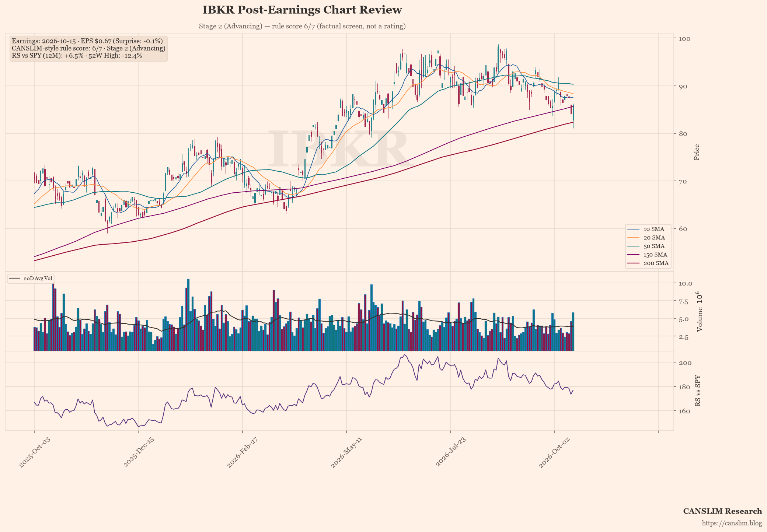Image resolution: width=767 pixels, height=532 pixels.
Task: Click the price axis tick '80'
Action: [683, 133]
